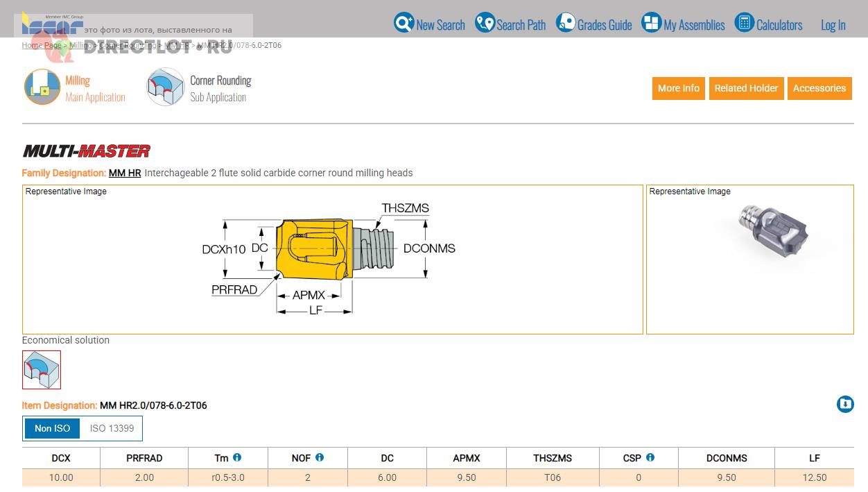Click the APMX column header
The width and height of the screenshot is (868, 492).
click(x=467, y=458)
